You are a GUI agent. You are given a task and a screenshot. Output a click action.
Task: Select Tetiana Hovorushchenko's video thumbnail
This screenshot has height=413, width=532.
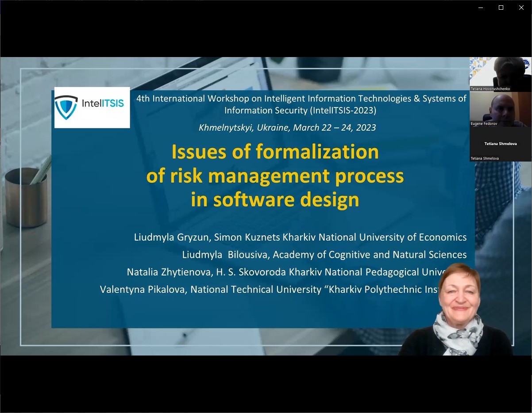[500, 72]
